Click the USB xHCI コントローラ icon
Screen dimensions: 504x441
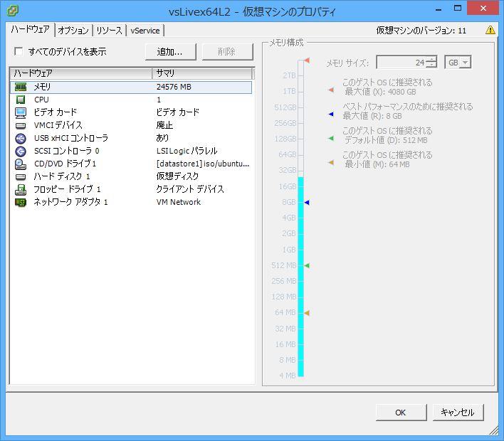tap(21, 138)
